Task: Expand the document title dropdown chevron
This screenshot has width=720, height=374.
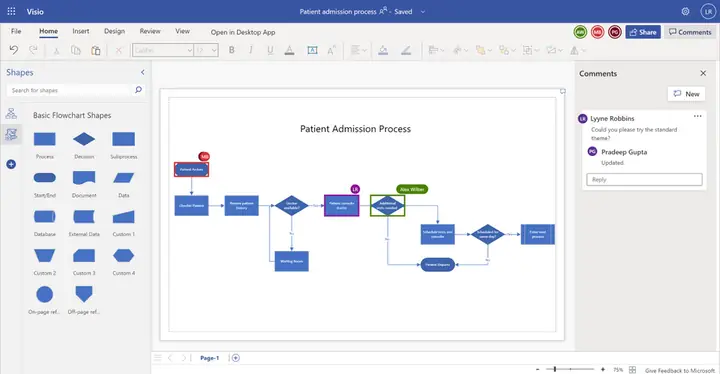Action: click(x=422, y=12)
